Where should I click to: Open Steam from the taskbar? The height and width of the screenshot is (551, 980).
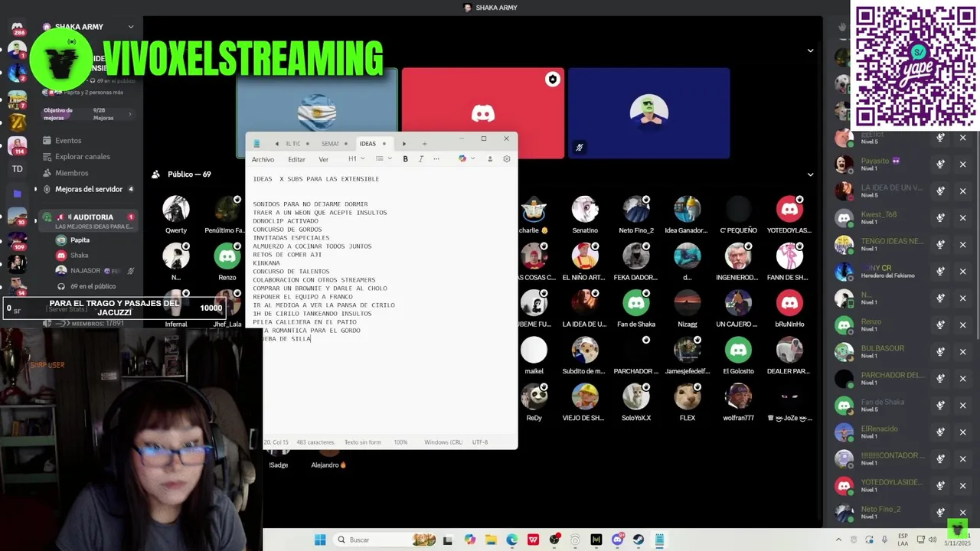tap(638, 540)
